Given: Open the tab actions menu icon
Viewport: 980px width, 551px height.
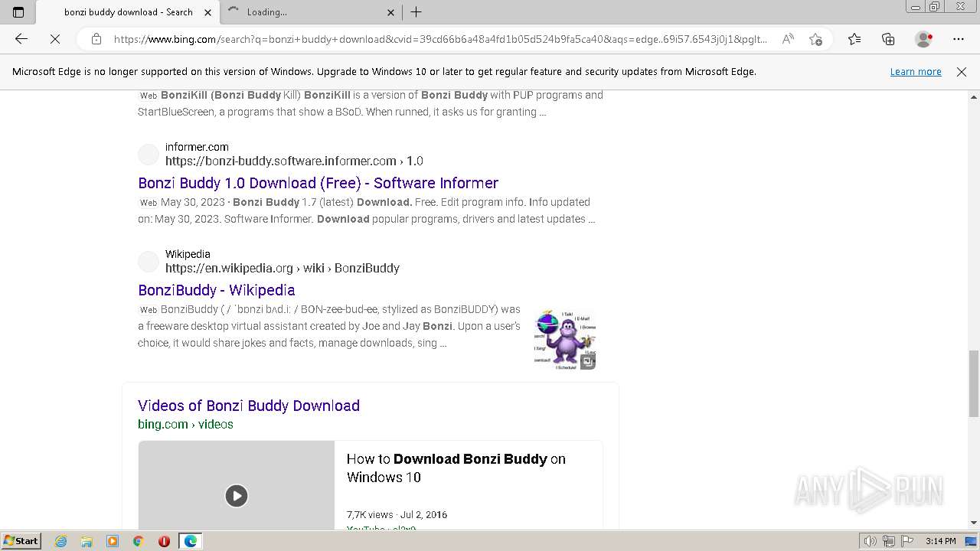Looking at the screenshot, I should 18,12.
